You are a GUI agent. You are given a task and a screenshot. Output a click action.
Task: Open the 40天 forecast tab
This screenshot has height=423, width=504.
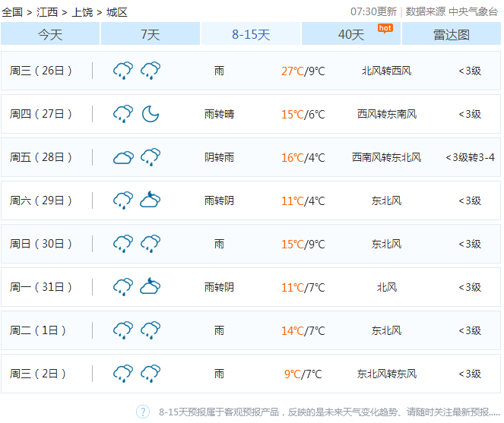351,34
